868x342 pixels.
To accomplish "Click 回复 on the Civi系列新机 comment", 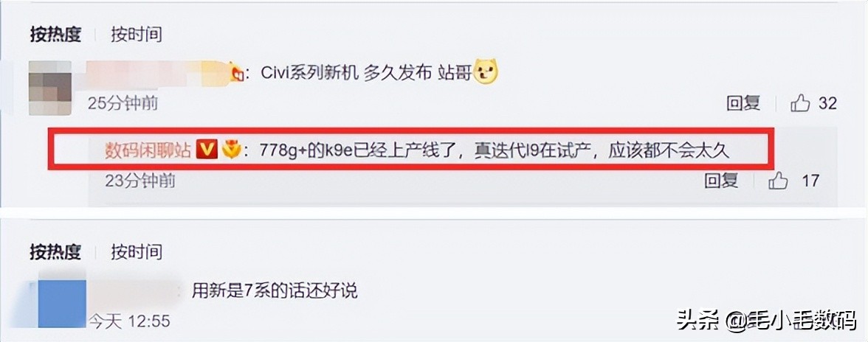I will pos(743,103).
